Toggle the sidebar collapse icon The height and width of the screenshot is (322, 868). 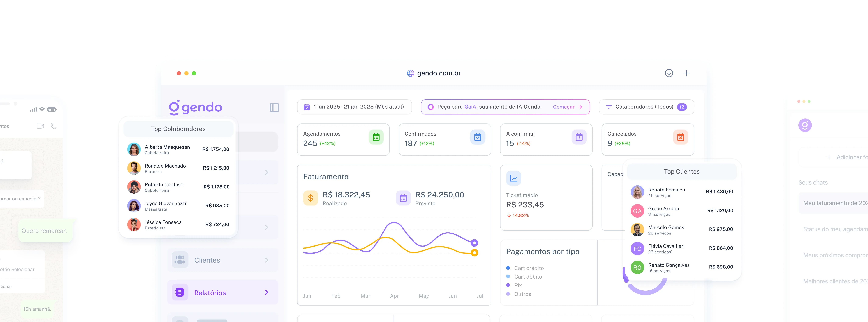click(274, 107)
